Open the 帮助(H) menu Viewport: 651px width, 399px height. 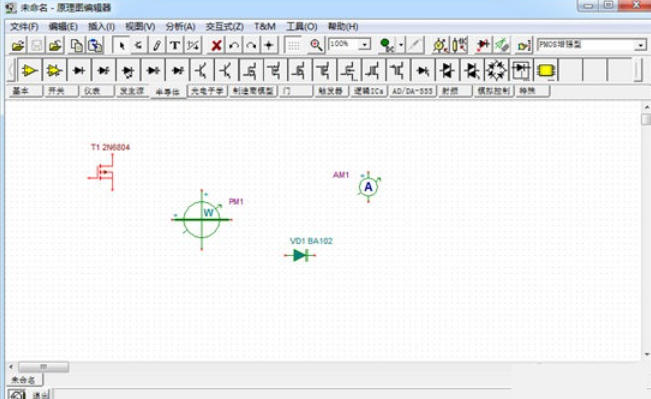(343, 27)
